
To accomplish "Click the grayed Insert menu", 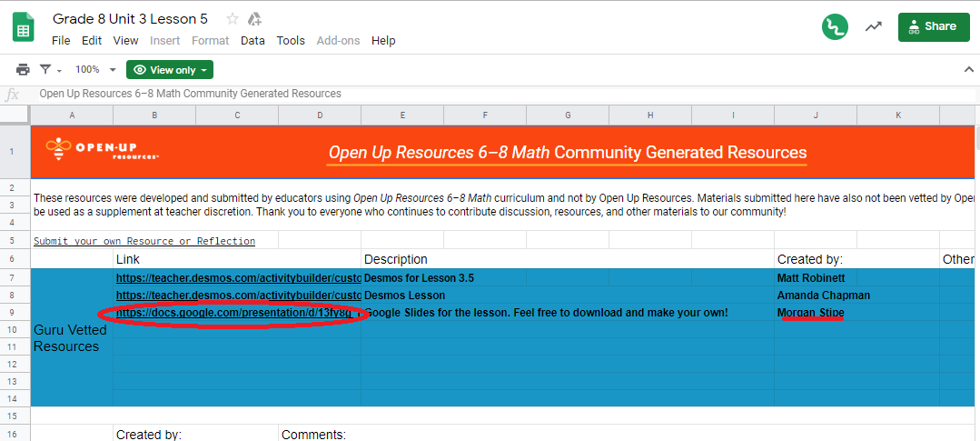I will click(x=165, y=41).
